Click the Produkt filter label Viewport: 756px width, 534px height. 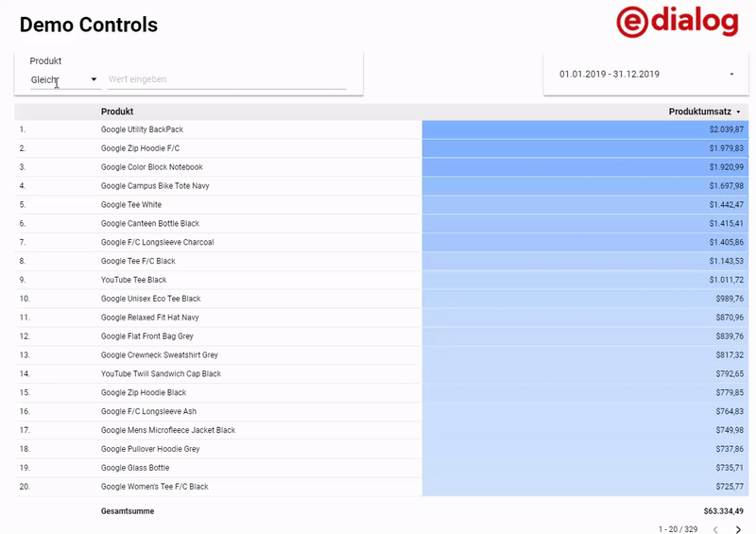[45, 60]
